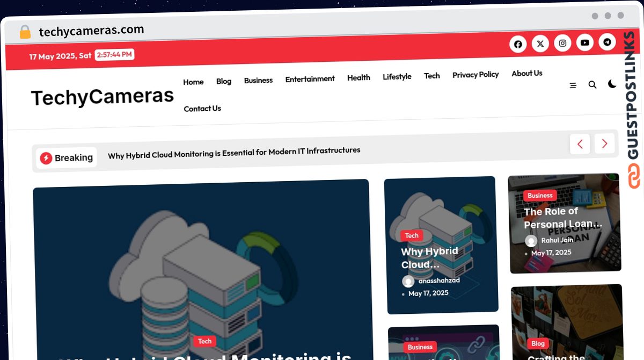Show previous breaking news headline

[x=580, y=144]
